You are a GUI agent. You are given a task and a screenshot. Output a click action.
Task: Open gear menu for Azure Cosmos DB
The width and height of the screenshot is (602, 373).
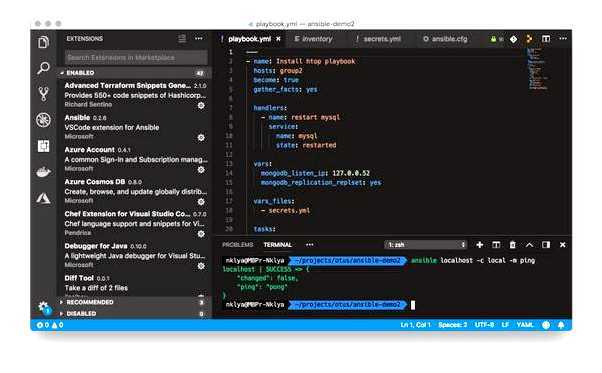click(x=201, y=201)
